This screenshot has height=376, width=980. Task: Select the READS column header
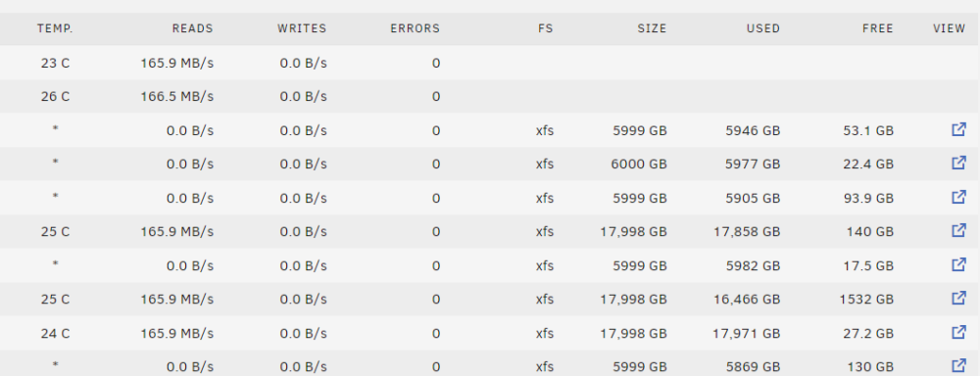click(x=192, y=28)
